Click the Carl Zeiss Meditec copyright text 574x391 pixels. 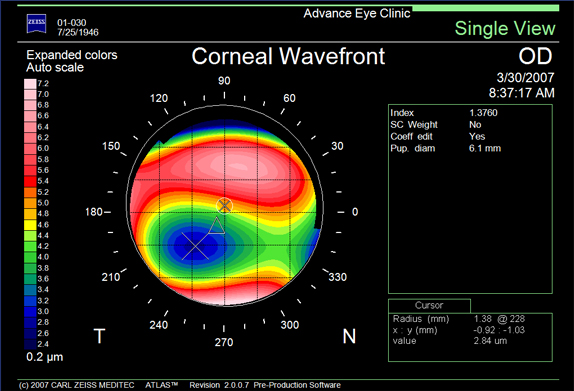[77, 385]
